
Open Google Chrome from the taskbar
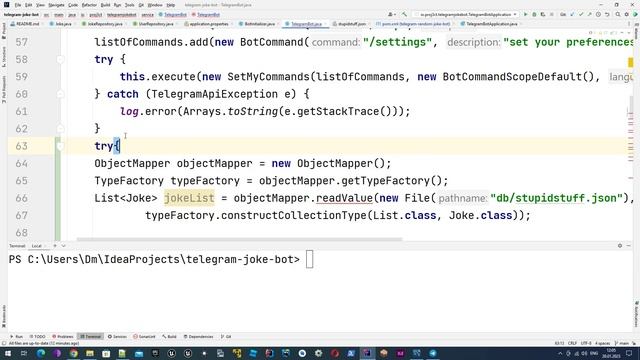[x=73, y=353]
